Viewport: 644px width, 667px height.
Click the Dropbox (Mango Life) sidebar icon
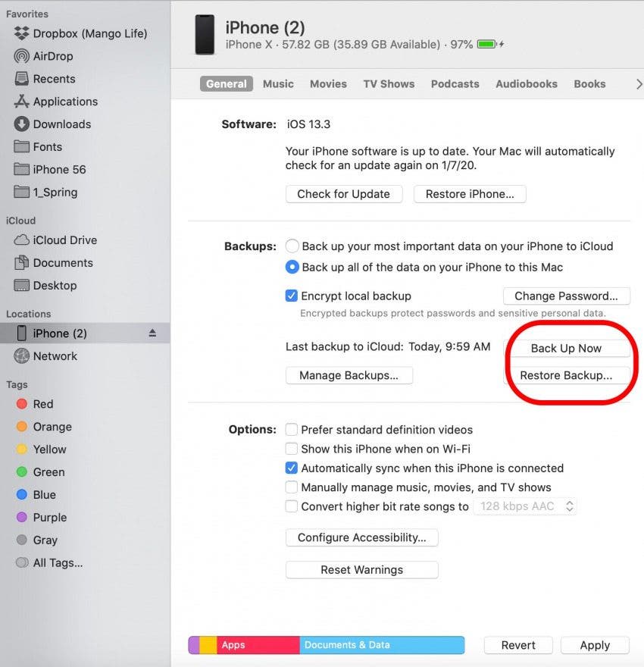pyautogui.click(x=21, y=33)
